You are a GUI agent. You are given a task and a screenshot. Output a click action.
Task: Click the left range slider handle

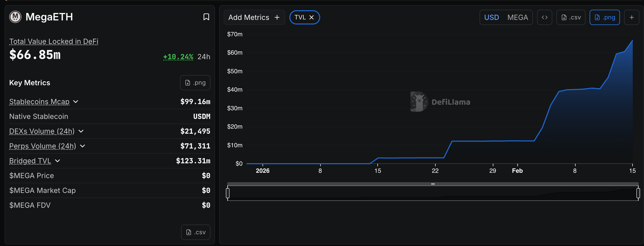[x=228, y=193]
